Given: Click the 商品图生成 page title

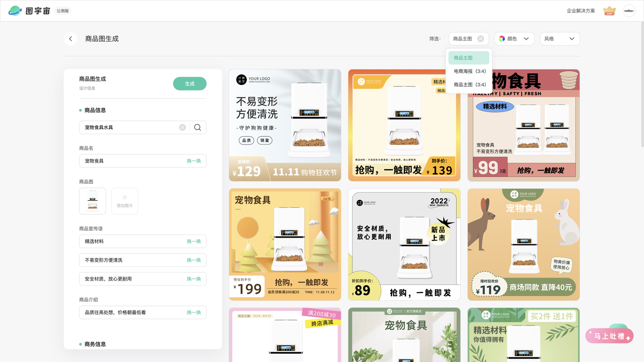Looking at the screenshot, I should [102, 39].
